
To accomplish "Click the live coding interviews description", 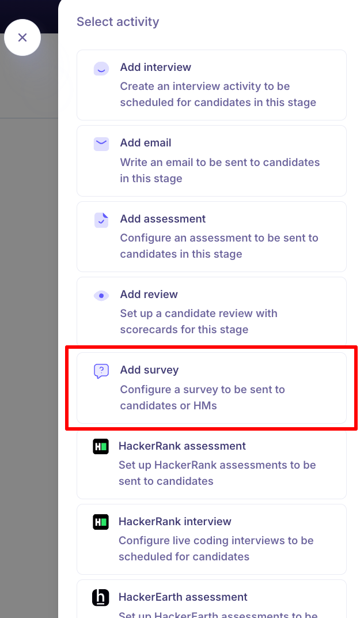I will (x=216, y=548).
